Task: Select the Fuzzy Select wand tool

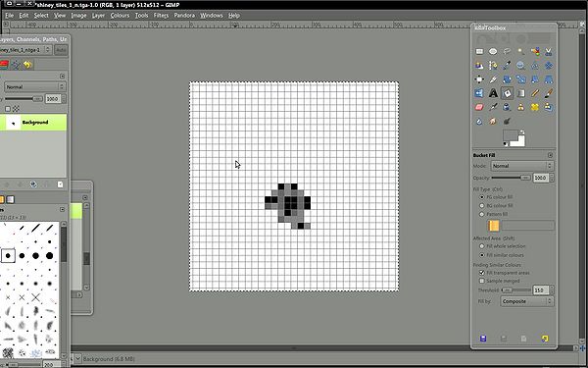Action: click(521, 51)
